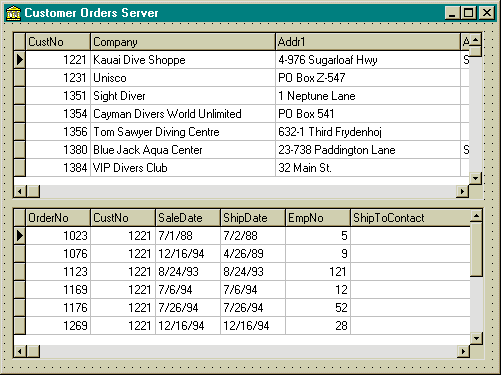Click the EmpNo column header
Screen dimensions: 501x375
(x=318, y=218)
